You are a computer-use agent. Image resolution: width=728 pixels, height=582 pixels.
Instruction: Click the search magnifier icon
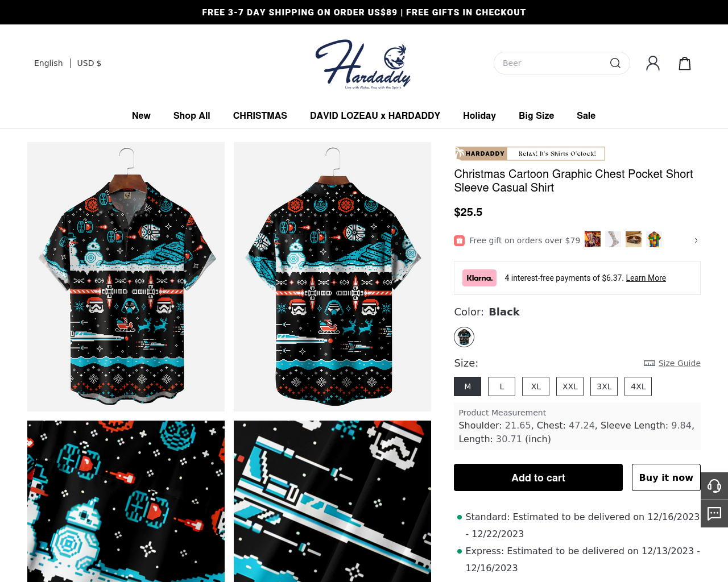pos(615,63)
